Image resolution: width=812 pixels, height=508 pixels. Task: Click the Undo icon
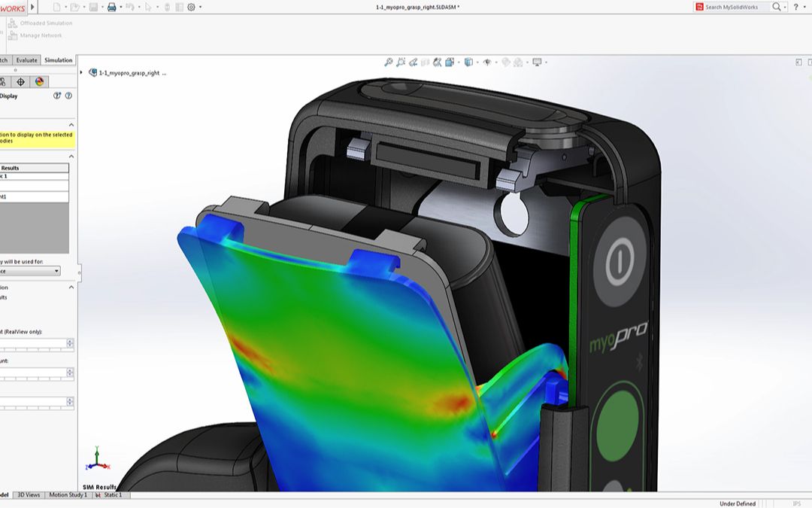pyautogui.click(x=131, y=7)
